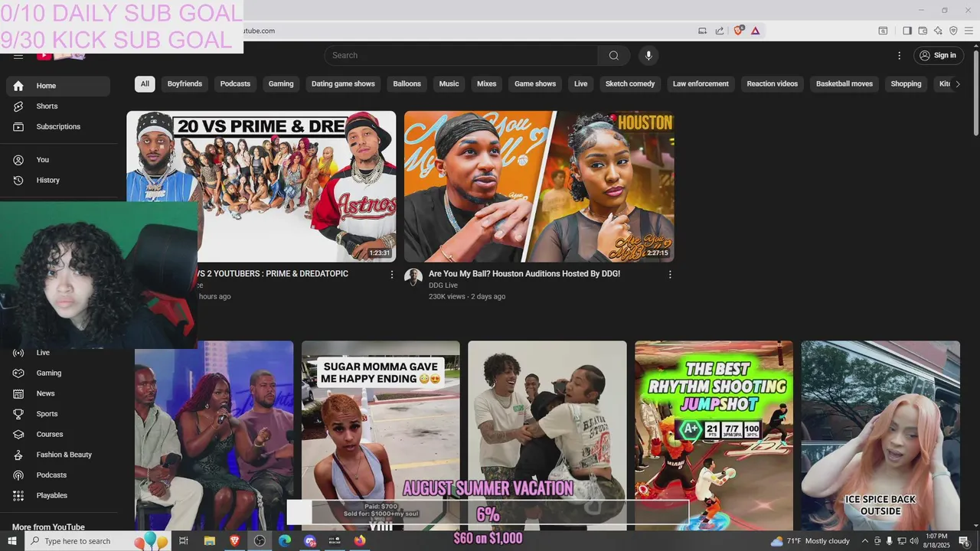Image resolution: width=980 pixels, height=551 pixels.
Task: Open the Are You My Ball video title
Action: (524, 274)
